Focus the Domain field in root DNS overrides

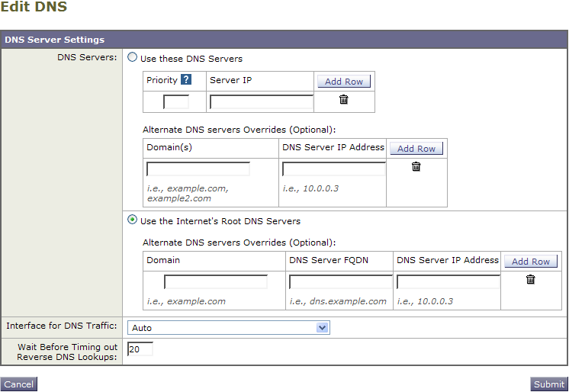coord(216,281)
